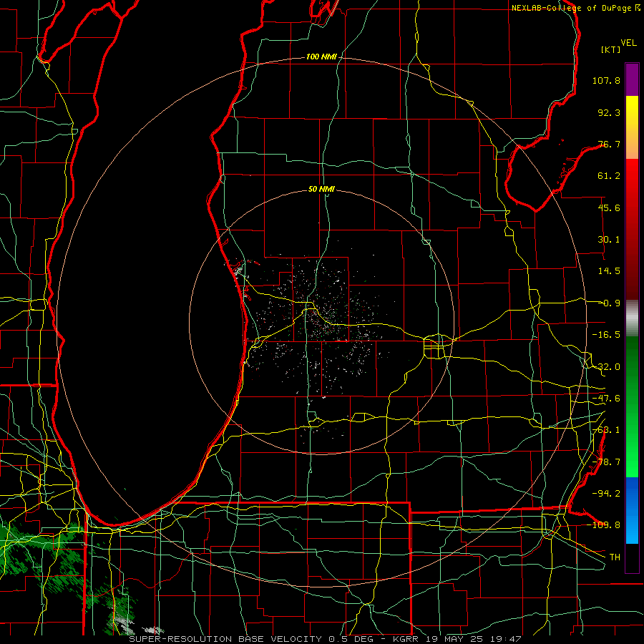Viewport: 644px width, 644px height.
Task: Click the 61.2 velocity scale value
Action: tap(609, 176)
